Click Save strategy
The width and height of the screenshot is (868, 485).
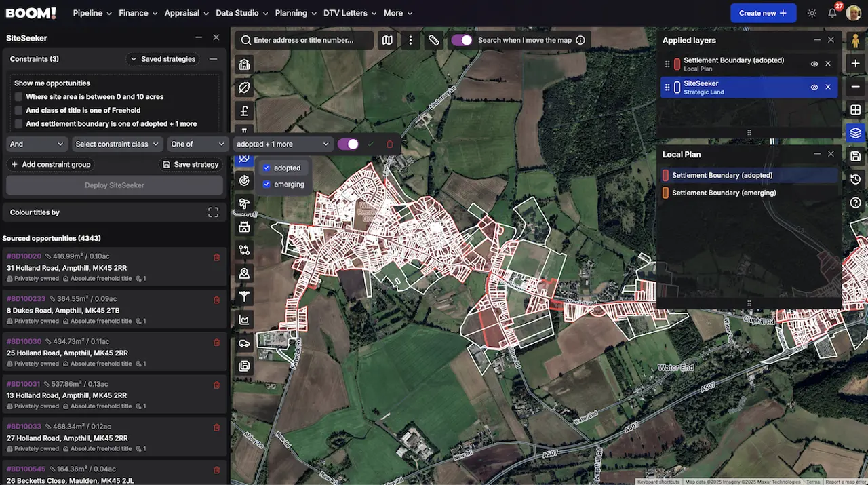click(x=191, y=164)
